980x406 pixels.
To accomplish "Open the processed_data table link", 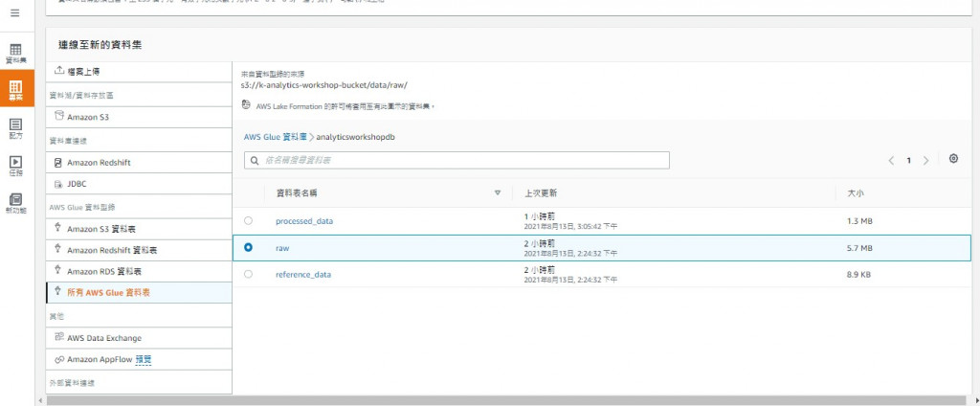I will (304, 221).
